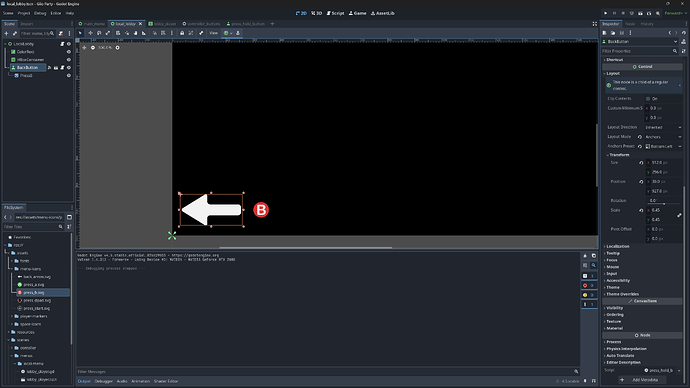Toggle visibility of ColorRect node
Viewport: 690px width, 388px height.
pos(69,52)
